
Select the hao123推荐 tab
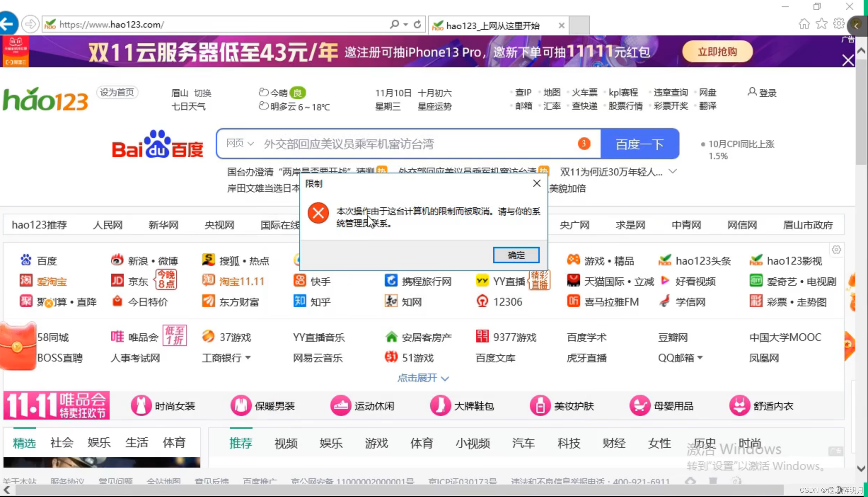tap(39, 225)
